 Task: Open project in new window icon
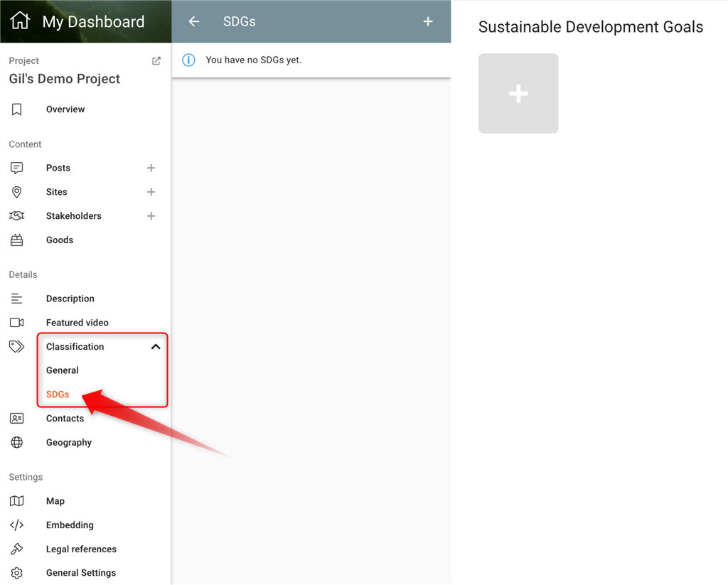156,61
